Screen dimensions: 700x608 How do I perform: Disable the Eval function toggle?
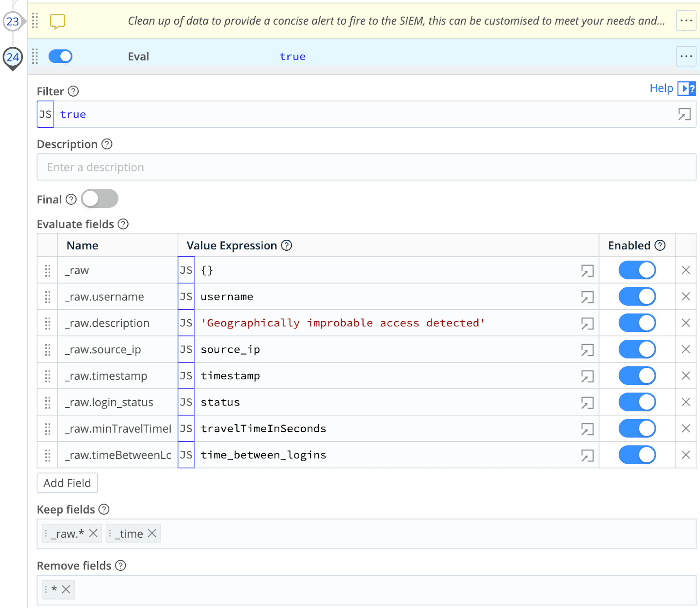pos(60,56)
